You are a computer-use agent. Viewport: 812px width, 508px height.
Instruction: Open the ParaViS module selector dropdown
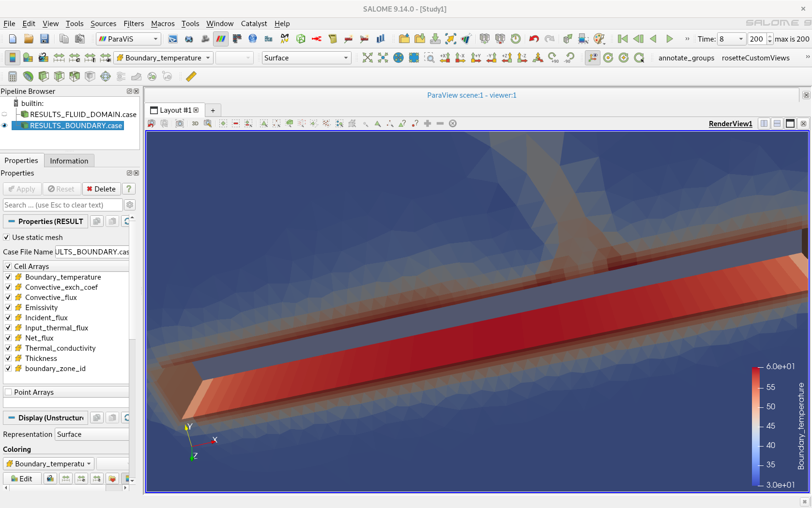coord(128,39)
